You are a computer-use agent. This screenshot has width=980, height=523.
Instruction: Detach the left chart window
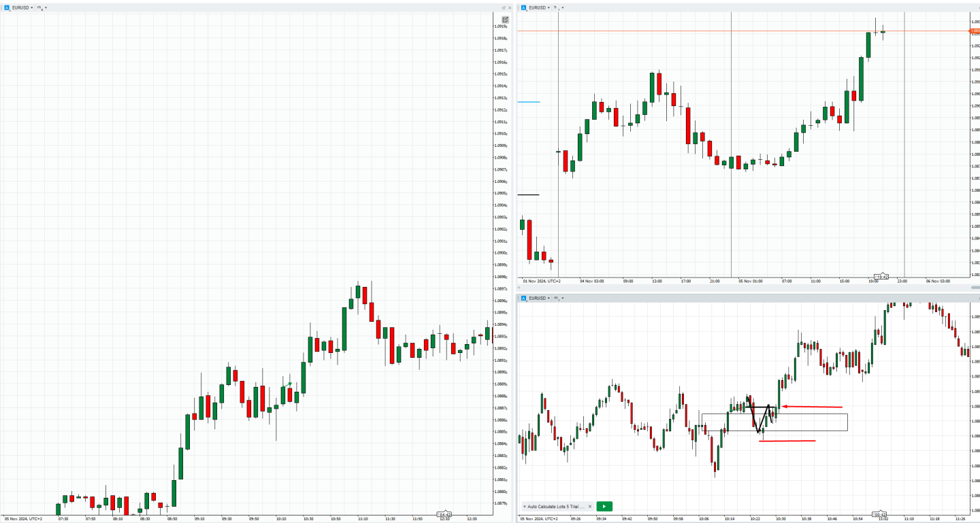[503, 7]
